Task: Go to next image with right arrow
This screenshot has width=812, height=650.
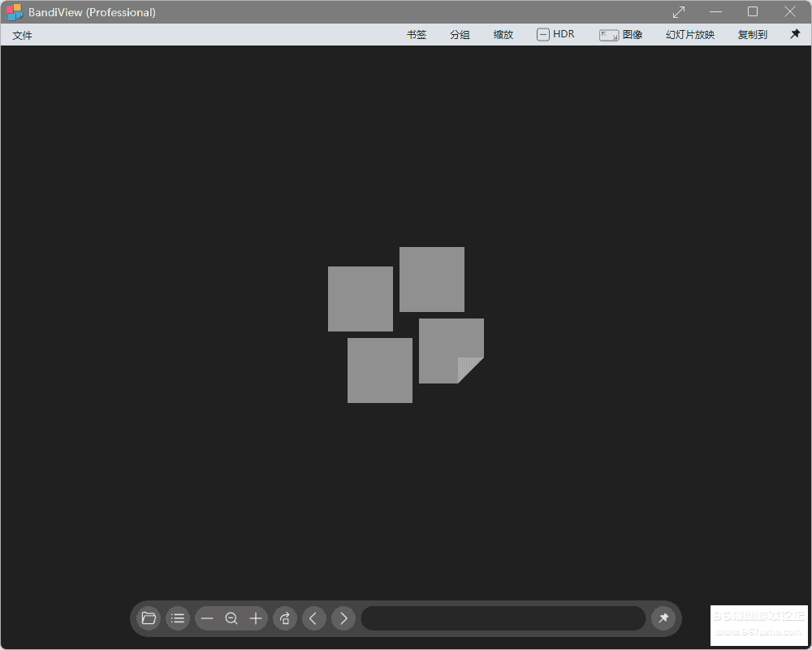Action: (343, 618)
